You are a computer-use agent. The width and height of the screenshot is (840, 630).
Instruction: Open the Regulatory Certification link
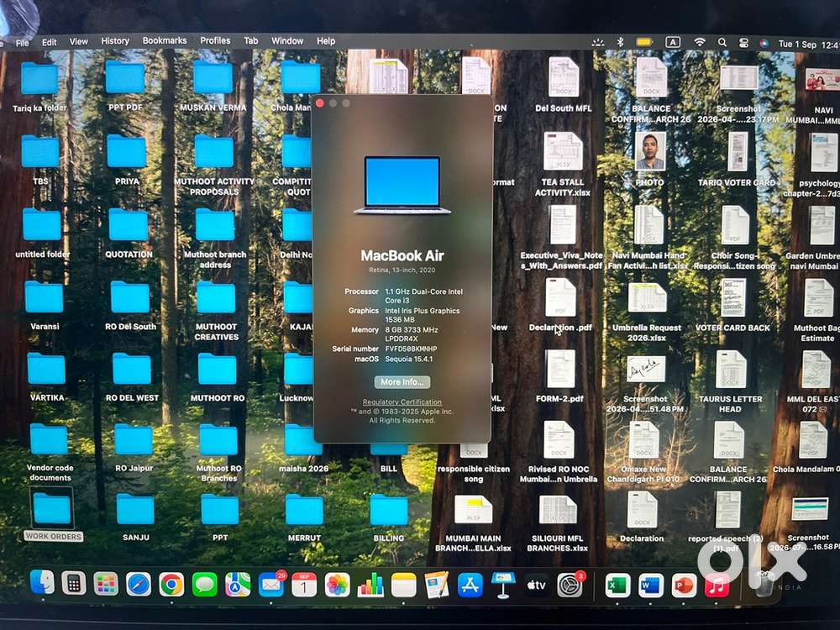pos(402,402)
